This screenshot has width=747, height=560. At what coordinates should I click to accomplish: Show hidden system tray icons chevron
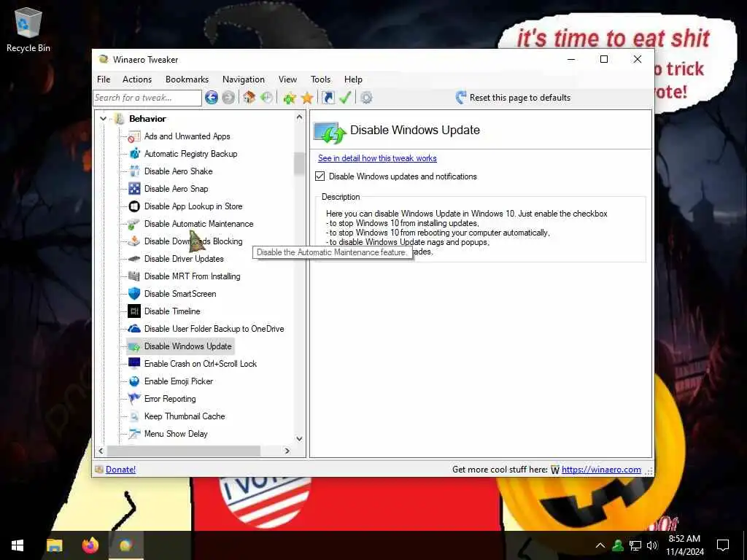pyautogui.click(x=600, y=545)
